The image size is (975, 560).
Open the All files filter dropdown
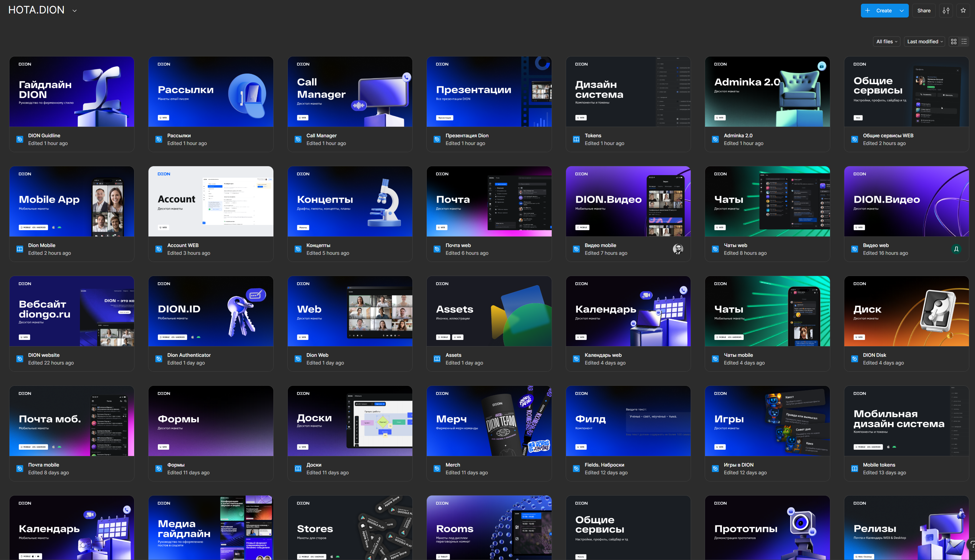[886, 42]
